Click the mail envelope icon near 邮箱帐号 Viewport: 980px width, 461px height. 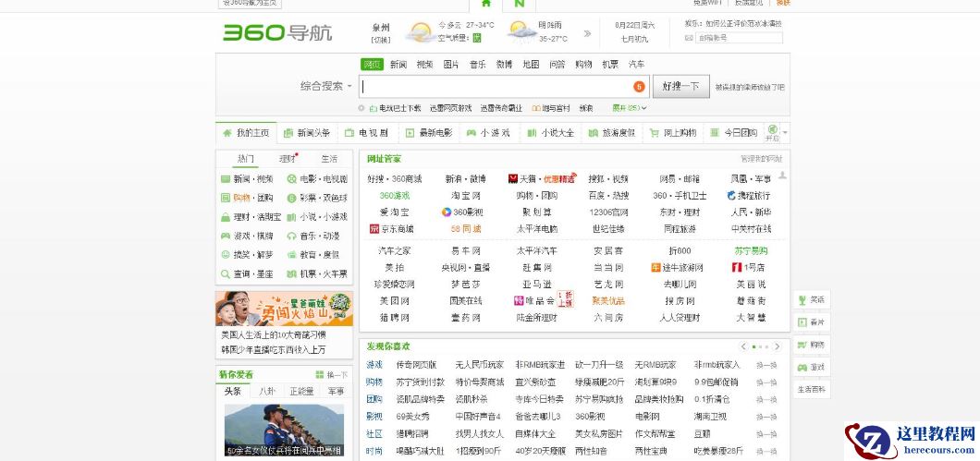tap(690, 38)
